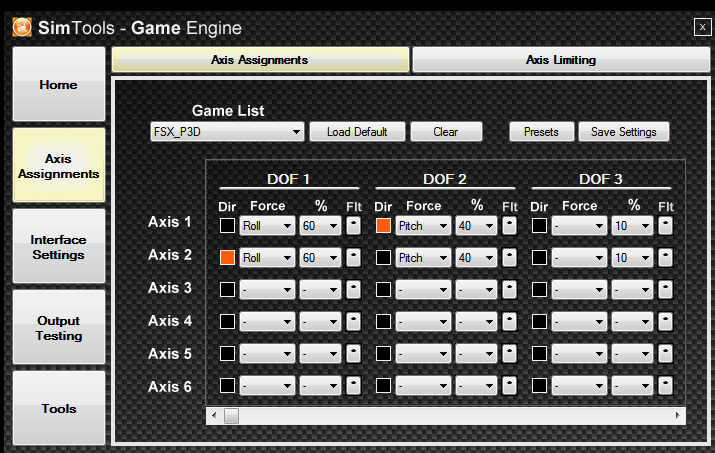Screen dimensions: 715x453
Task: Click the horizontal scrollbar thumb
Action: 231,416
